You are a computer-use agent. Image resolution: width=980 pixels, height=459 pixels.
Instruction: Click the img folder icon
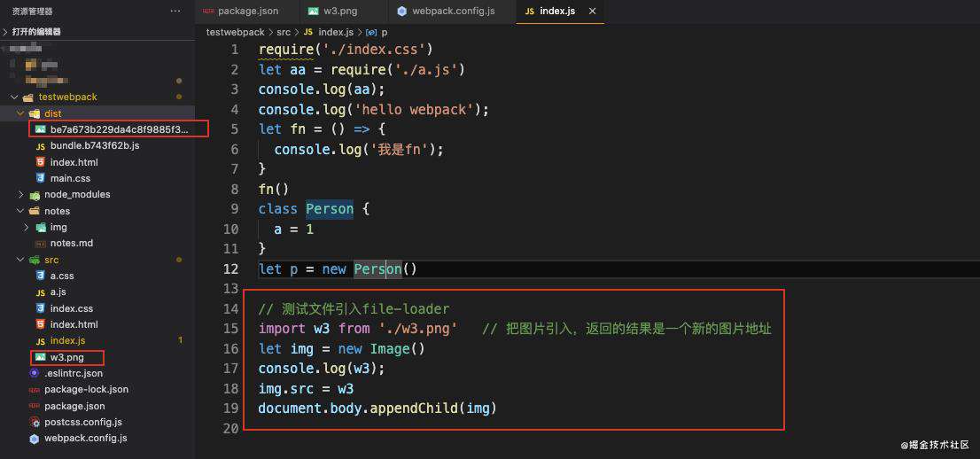tap(41, 228)
